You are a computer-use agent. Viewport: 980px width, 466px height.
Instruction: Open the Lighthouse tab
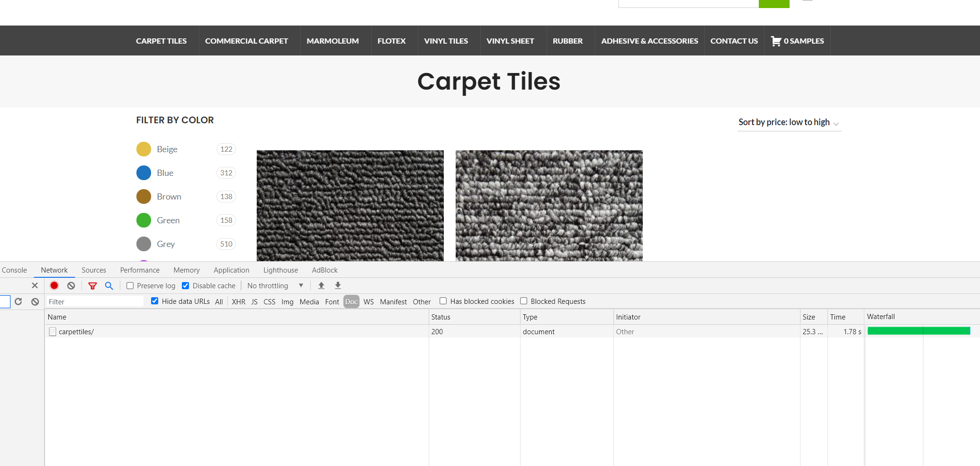280,270
